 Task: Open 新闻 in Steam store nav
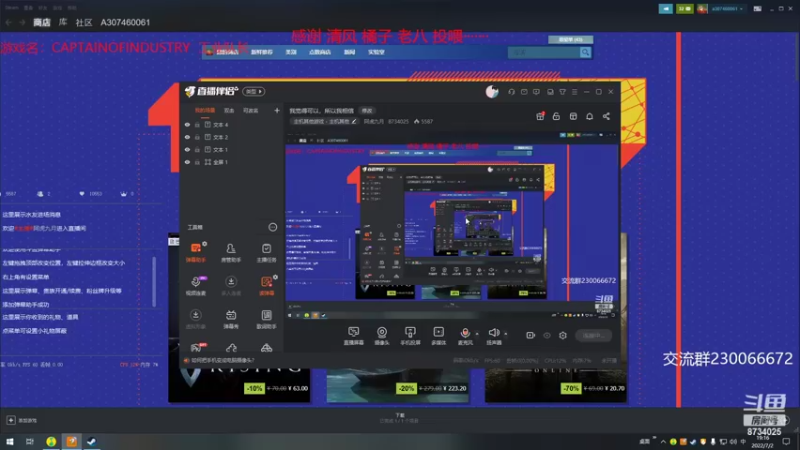click(349, 52)
